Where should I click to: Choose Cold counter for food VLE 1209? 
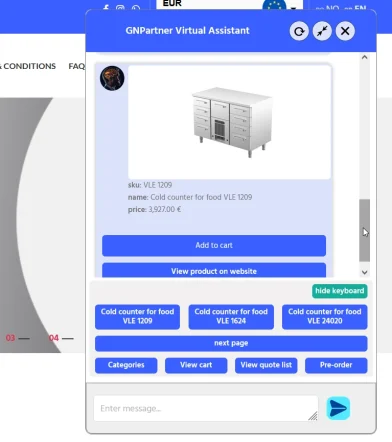click(137, 317)
